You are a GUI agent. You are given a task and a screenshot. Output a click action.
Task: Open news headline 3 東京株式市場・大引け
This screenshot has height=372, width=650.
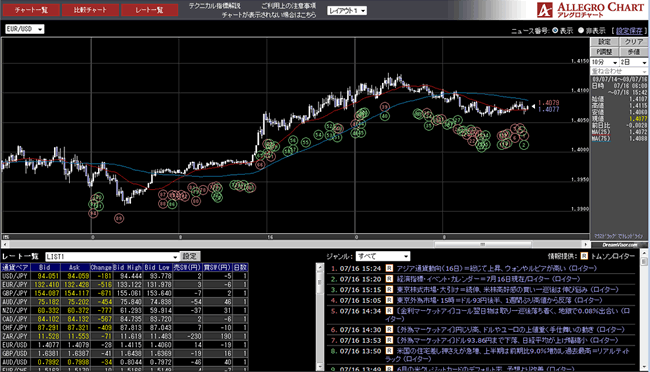(507, 289)
